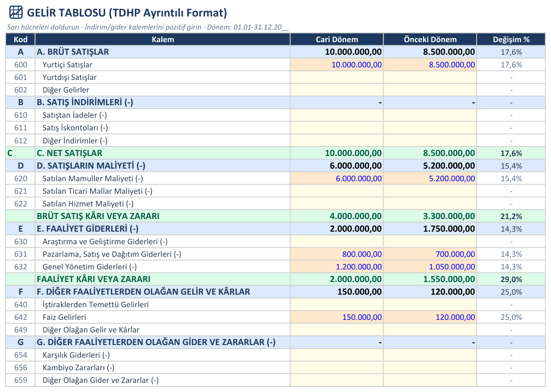The image size is (551, 392).
Task: Click the Önceki Dönem column header
Action: [x=430, y=40]
